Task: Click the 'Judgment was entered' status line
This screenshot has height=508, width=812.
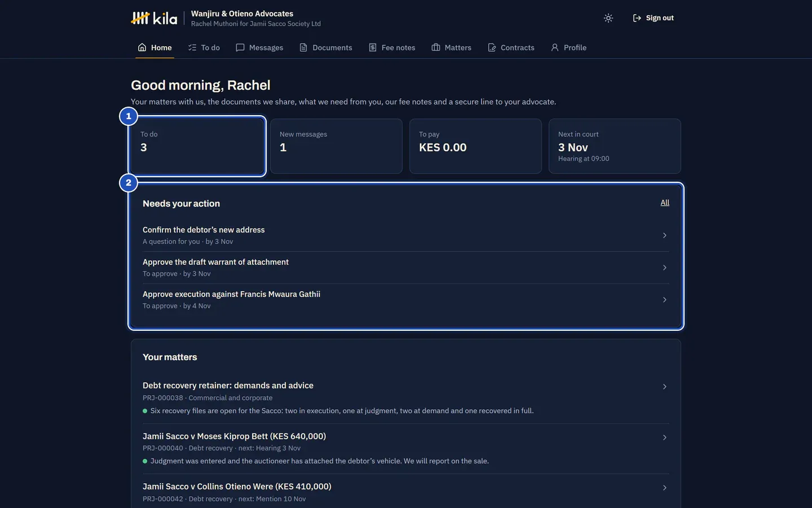Action: 320,461
